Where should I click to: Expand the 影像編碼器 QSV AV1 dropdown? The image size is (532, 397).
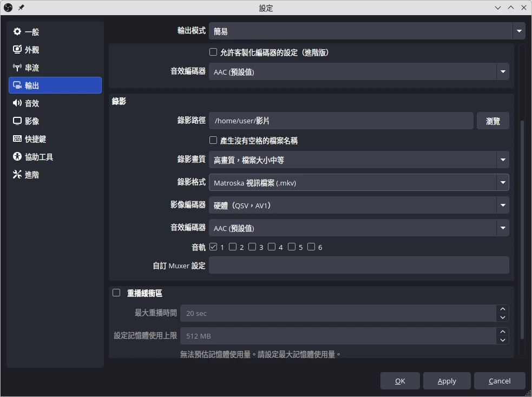(358, 206)
